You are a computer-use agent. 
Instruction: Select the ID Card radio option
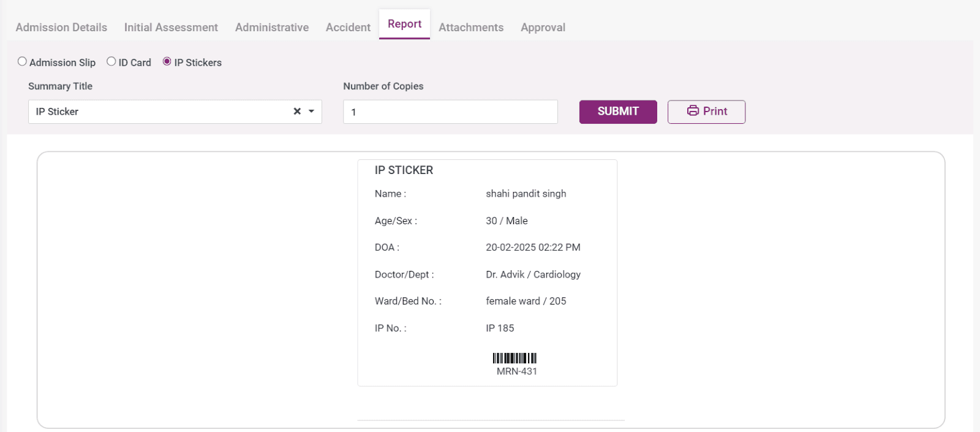click(x=111, y=62)
